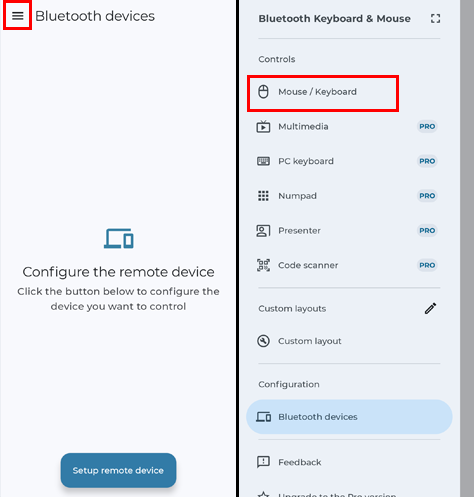Select the Bluetooth devices menu entry
This screenshot has height=497, width=474.
click(x=349, y=417)
